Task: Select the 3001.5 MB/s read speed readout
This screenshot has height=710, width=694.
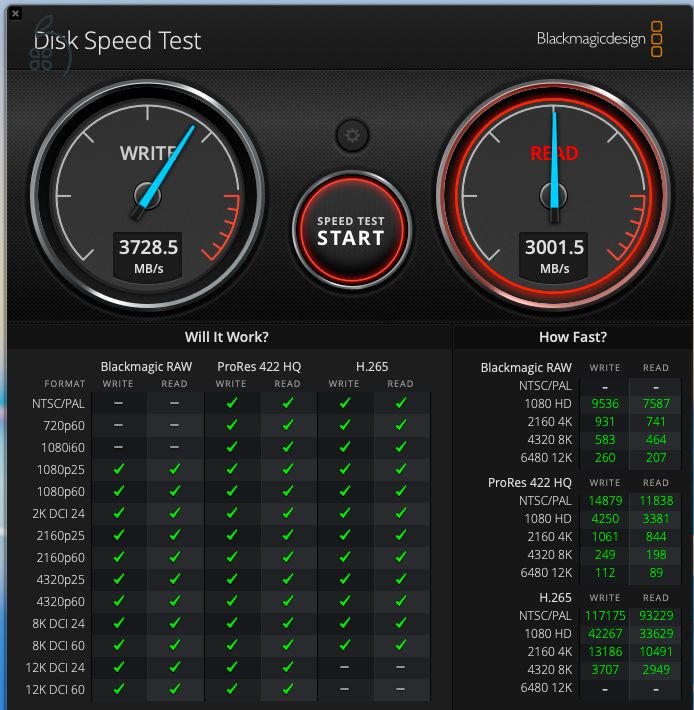Action: point(554,256)
